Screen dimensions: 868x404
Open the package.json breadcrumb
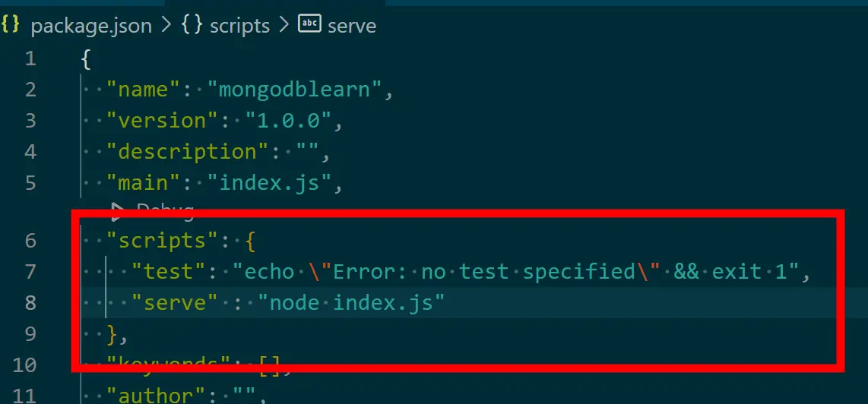pyautogui.click(x=90, y=25)
